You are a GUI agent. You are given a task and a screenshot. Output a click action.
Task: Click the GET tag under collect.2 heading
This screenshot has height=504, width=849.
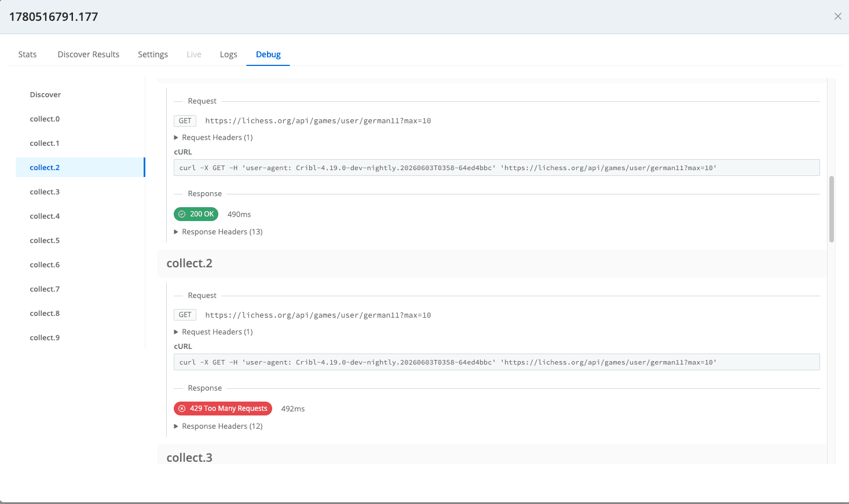pos(185,315)
